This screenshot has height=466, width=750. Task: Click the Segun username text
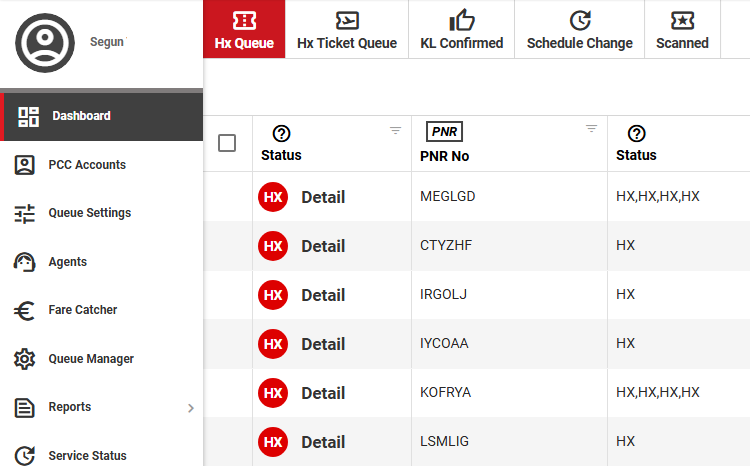point(107,42)
